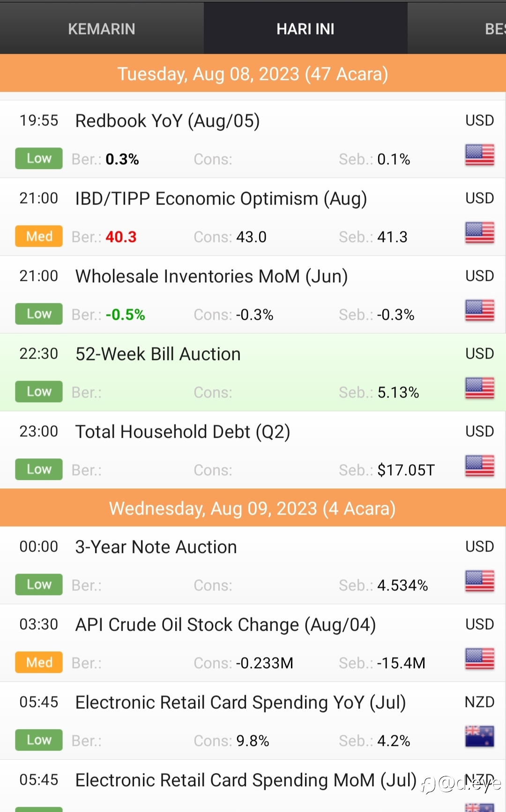Select the HARI INI tab
This screenshot has height=812, width=506.
pos(305,29)
